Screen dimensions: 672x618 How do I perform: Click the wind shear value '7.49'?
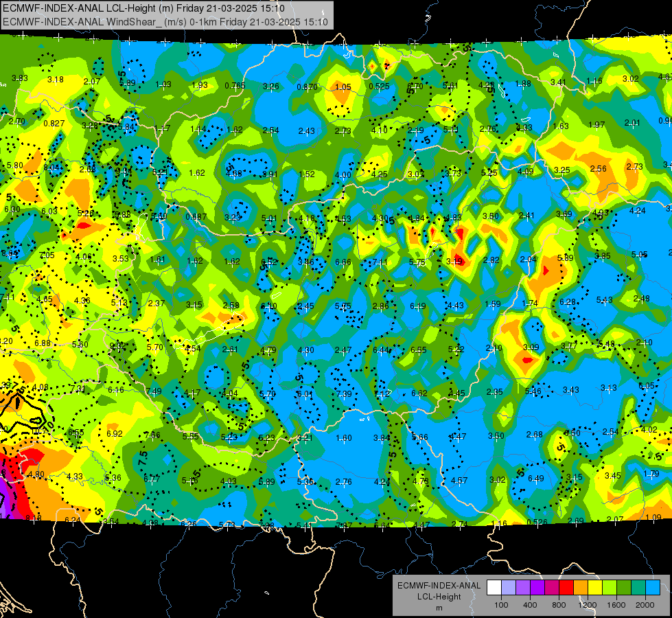(x=154, y=391)
